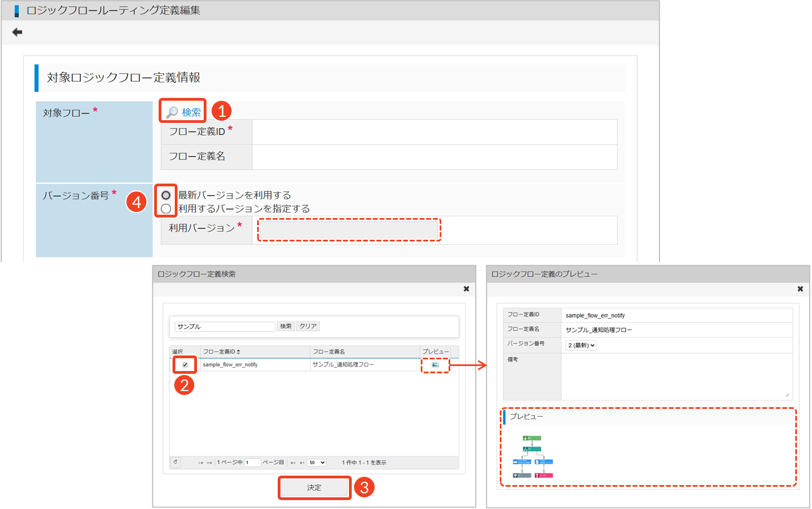Open preview icon for sample_flow_err_notify
Image resolution: width=812 pixels, height=509 pixels.
point(435,365)
